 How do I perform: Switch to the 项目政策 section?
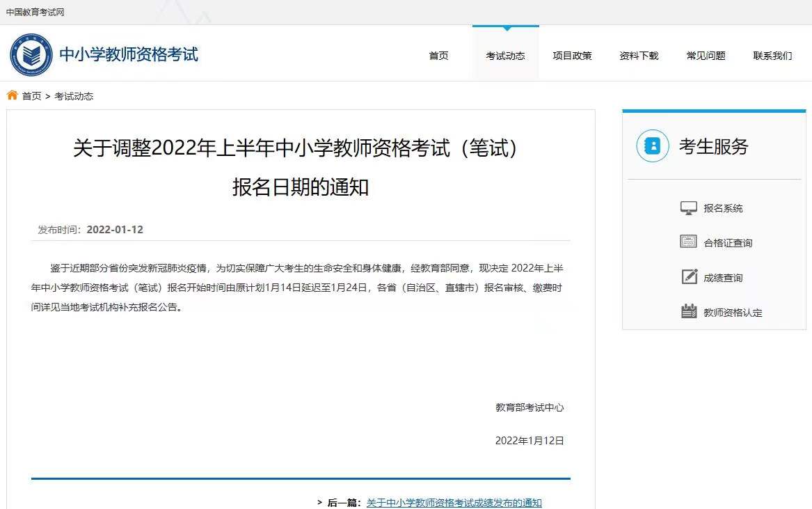[572, 55]
